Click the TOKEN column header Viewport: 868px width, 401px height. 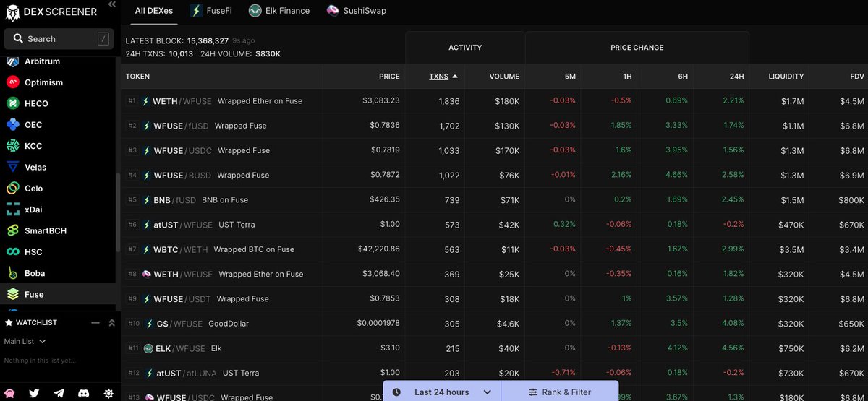138,76
